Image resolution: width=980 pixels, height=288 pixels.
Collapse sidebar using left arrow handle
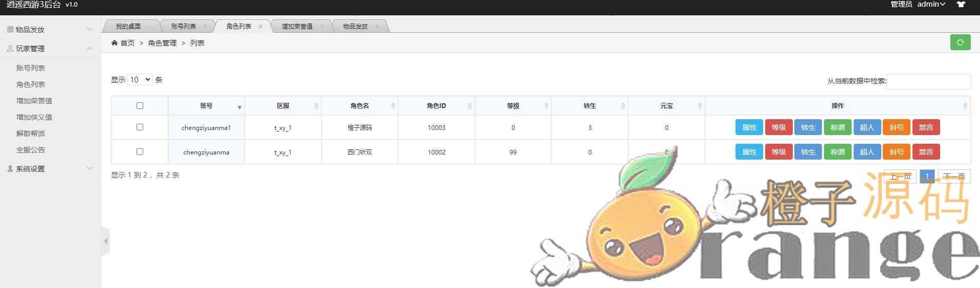pos(106,241)
